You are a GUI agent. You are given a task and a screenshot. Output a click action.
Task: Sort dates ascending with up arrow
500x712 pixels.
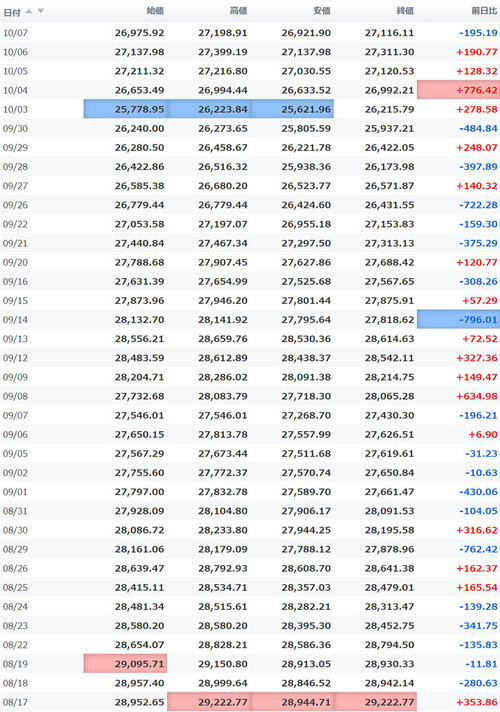29,11
